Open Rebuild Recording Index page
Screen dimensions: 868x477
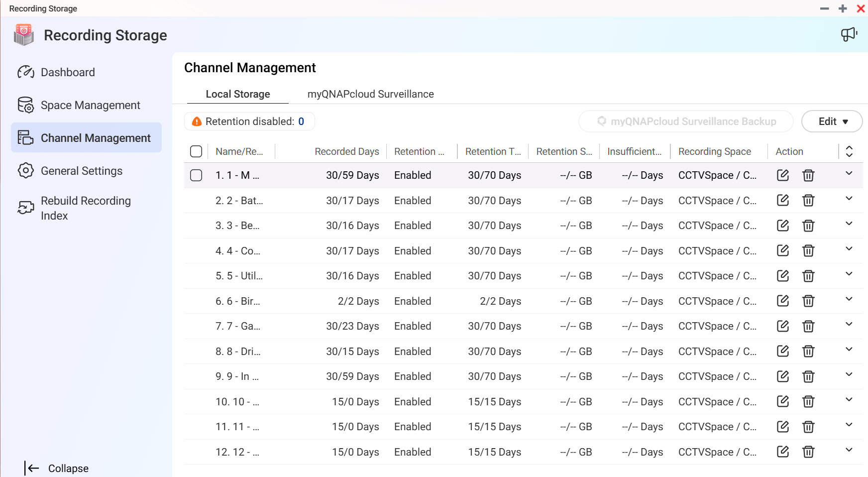87,208
